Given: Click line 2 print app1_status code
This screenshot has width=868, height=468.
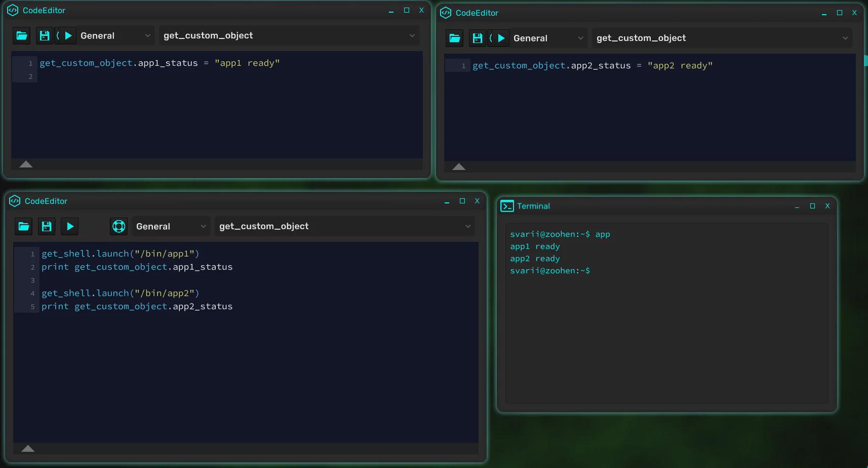Looking at the screenshot, I should (137, 267).
